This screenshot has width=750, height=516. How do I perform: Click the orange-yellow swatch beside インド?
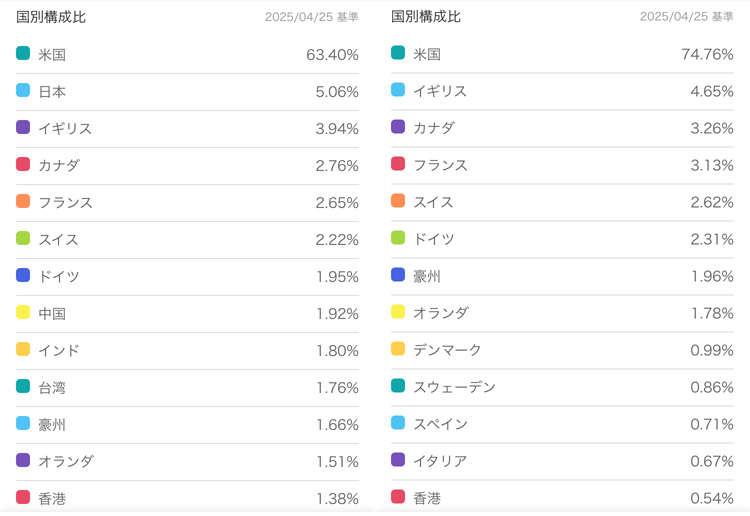click(23, 349)
